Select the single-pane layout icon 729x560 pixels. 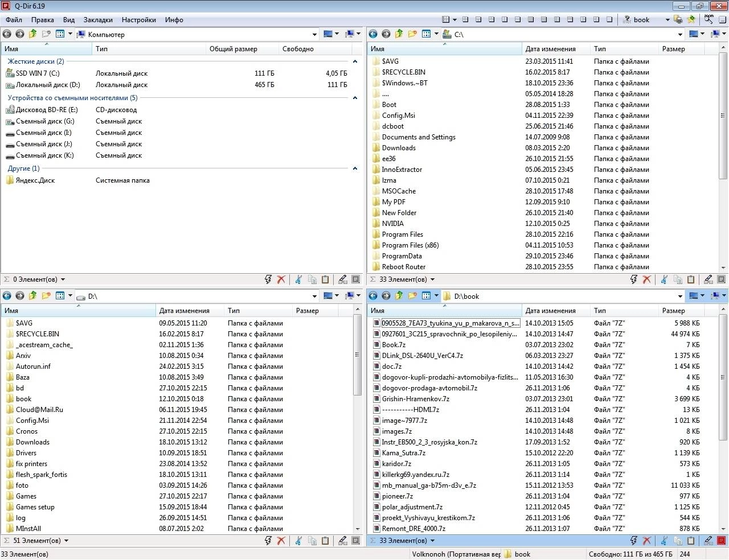[609, 19]
